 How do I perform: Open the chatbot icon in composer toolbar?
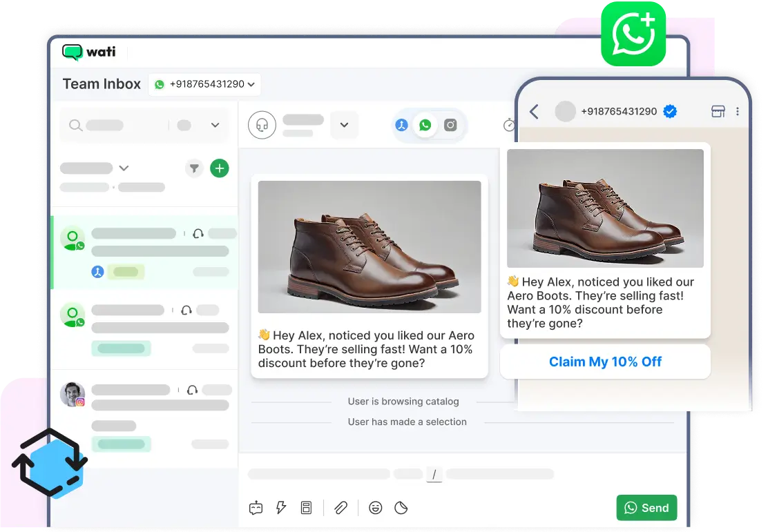[256, 508]
